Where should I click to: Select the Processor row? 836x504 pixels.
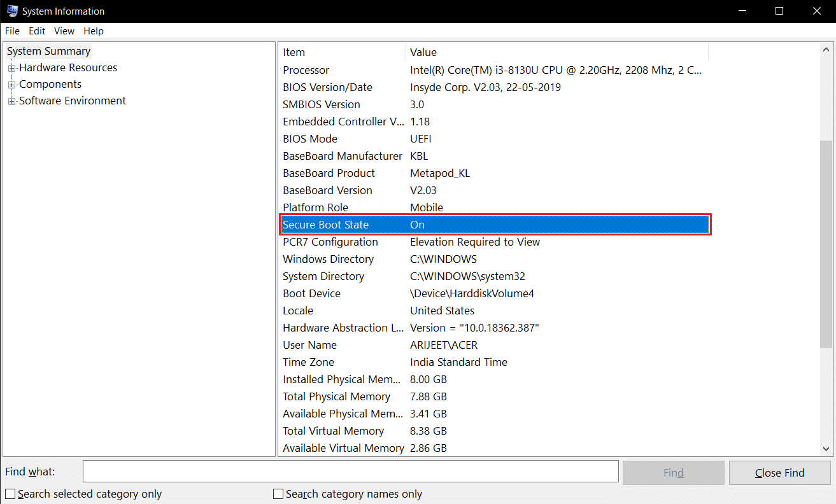tap(494, 70)
